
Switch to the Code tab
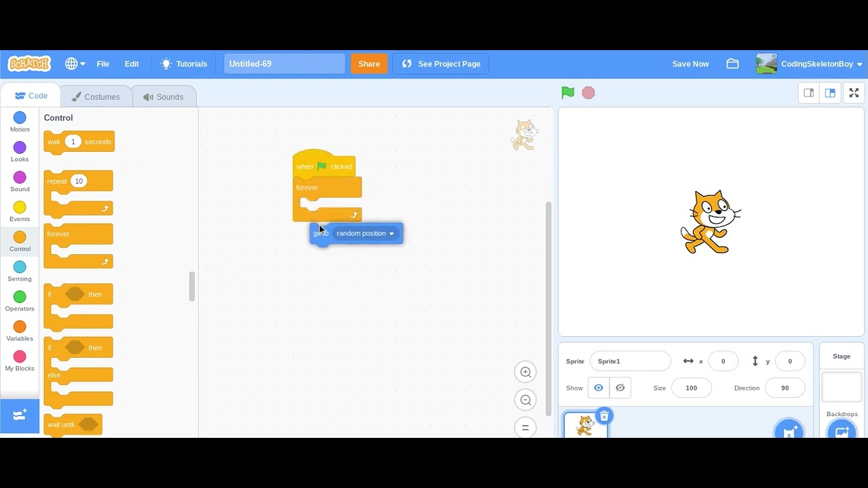[31, 96]
